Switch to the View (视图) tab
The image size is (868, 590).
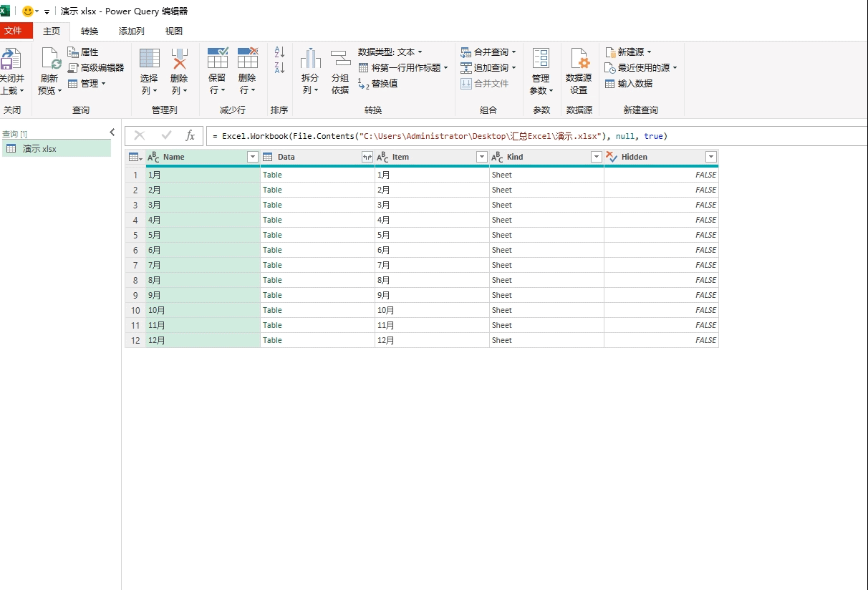174,31
